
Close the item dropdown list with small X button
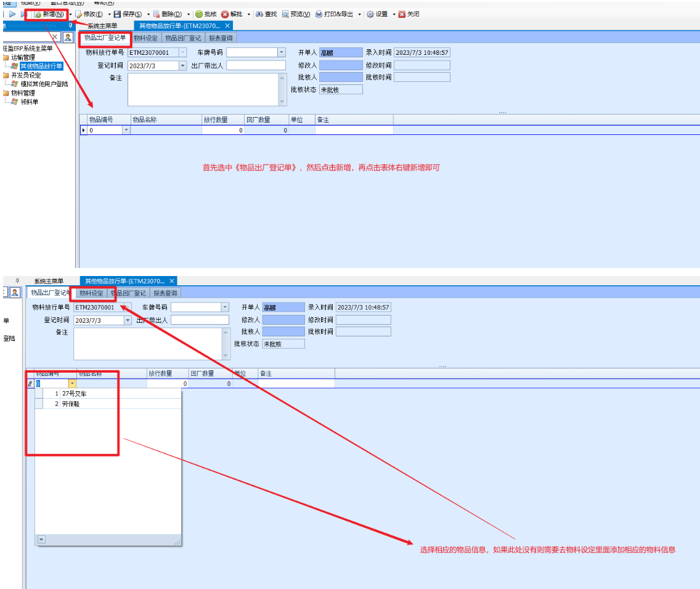pyautogui.click(x=41, y=540)
